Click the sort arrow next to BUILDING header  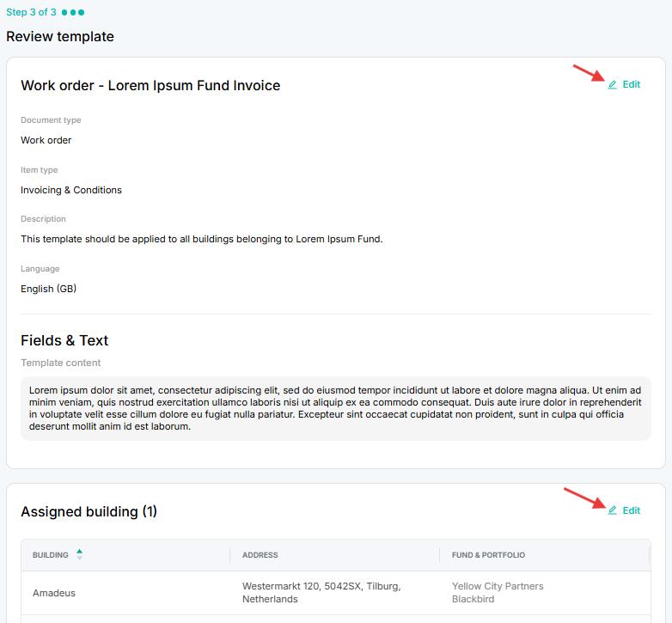tap(79, 554)
